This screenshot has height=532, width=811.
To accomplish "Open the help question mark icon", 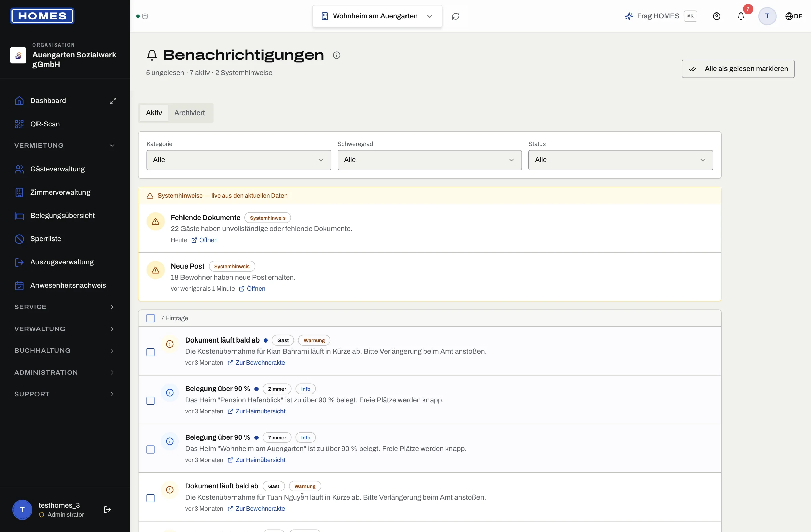I will 717,16.
